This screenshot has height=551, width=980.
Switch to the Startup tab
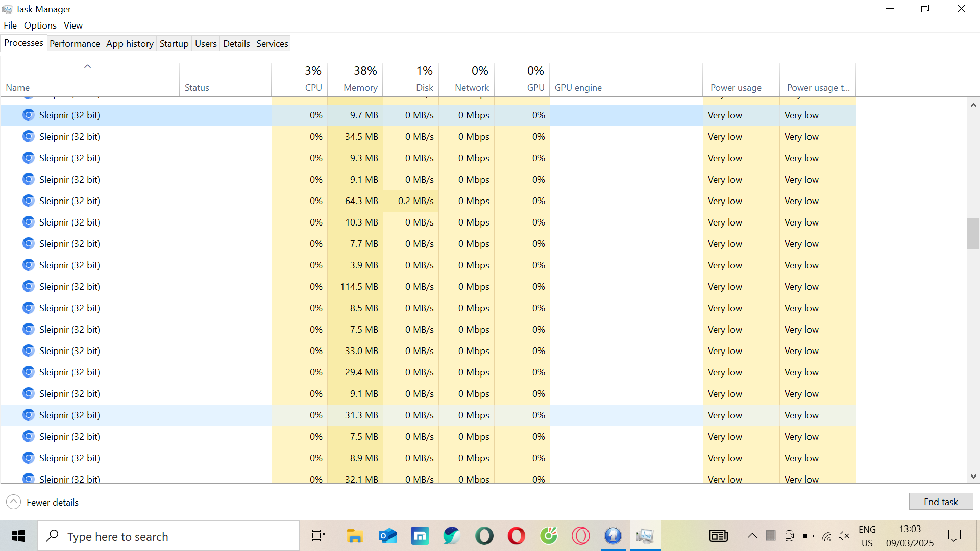coord(174,44)
